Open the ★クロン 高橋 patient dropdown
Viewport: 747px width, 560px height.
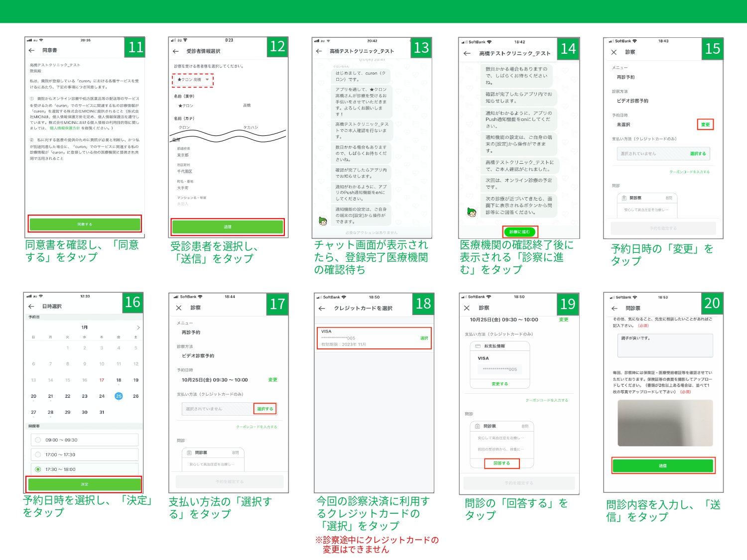pyautogui.click(x=193, y=80)
